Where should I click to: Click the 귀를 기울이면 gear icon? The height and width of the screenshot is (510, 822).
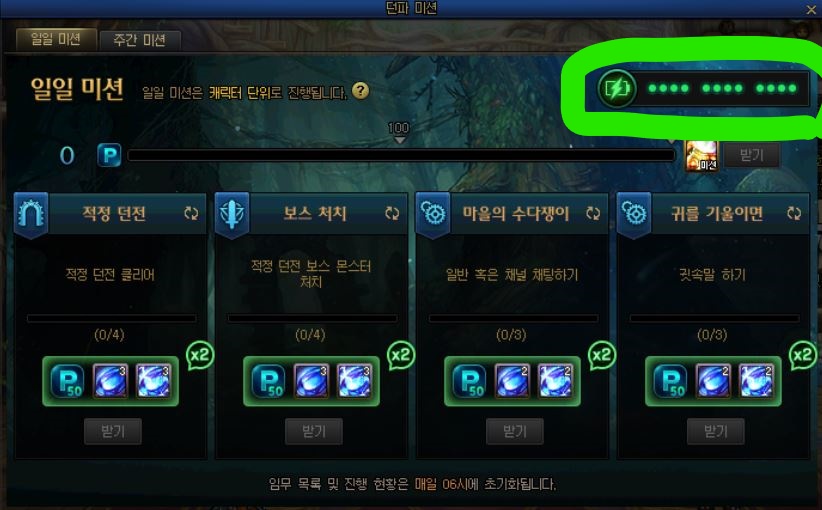click(x=634, y=213)
